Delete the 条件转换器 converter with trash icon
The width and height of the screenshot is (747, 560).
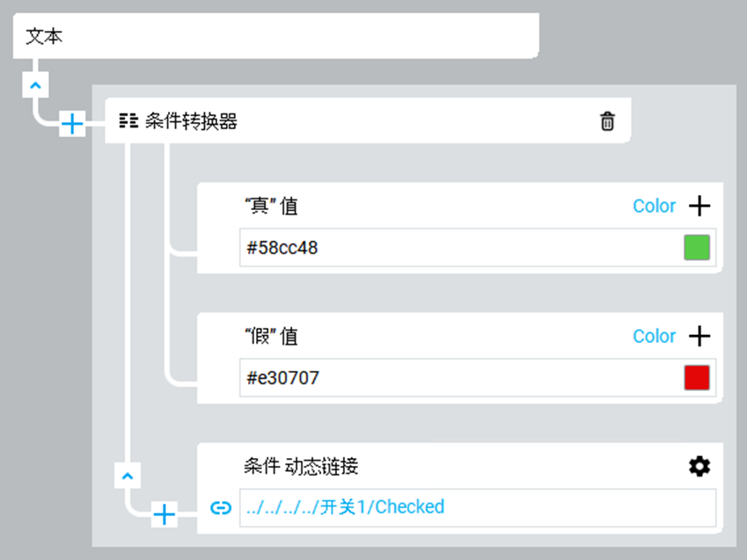point(607,121)
